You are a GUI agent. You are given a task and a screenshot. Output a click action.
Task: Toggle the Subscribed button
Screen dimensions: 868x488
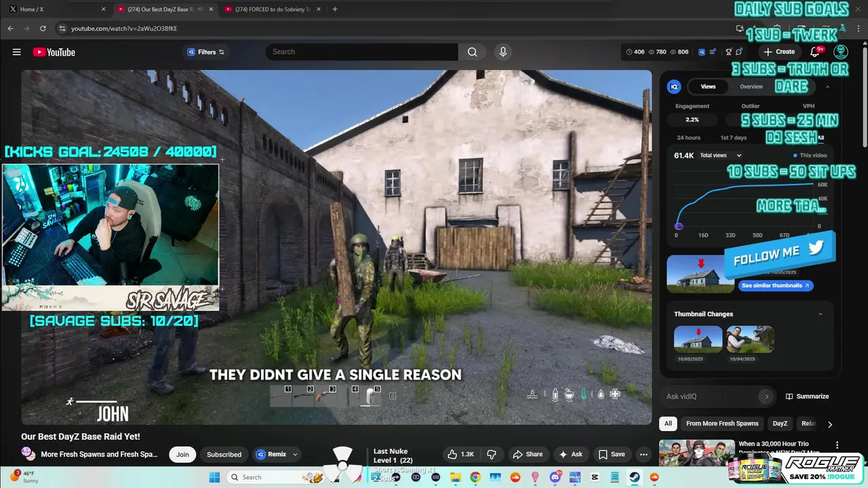224,454
